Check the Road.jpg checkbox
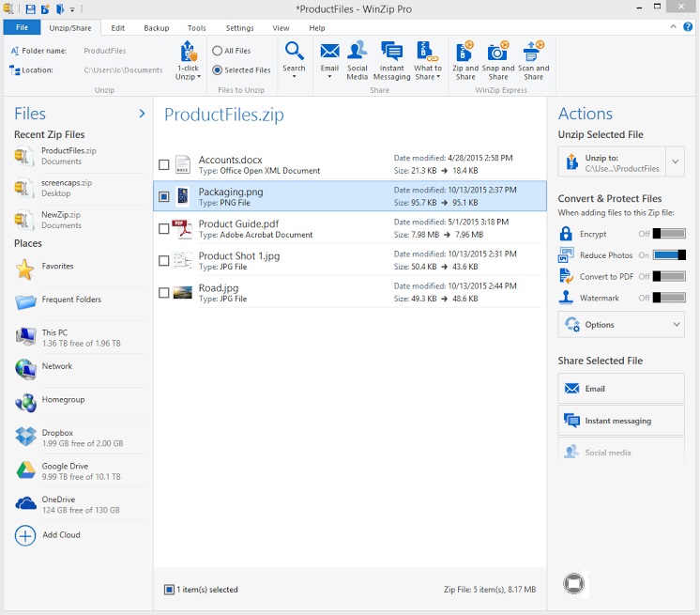 [x=164, y=293]
